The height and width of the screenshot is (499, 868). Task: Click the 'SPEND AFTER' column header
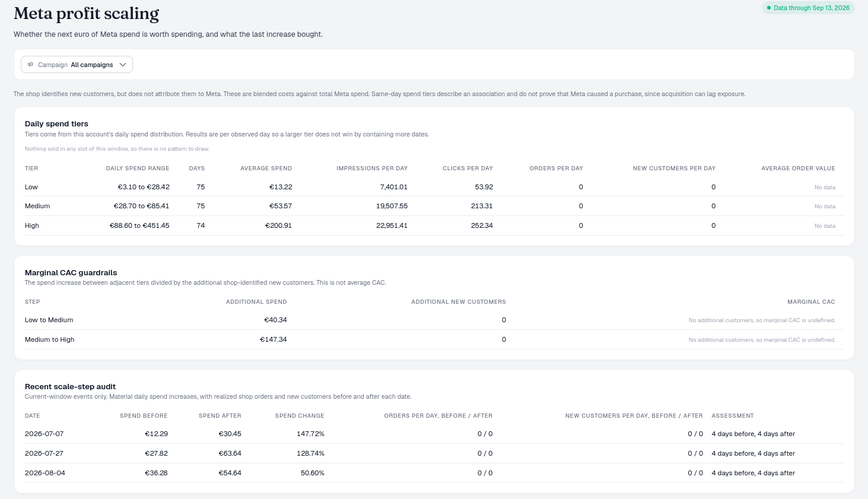point(220,416)
